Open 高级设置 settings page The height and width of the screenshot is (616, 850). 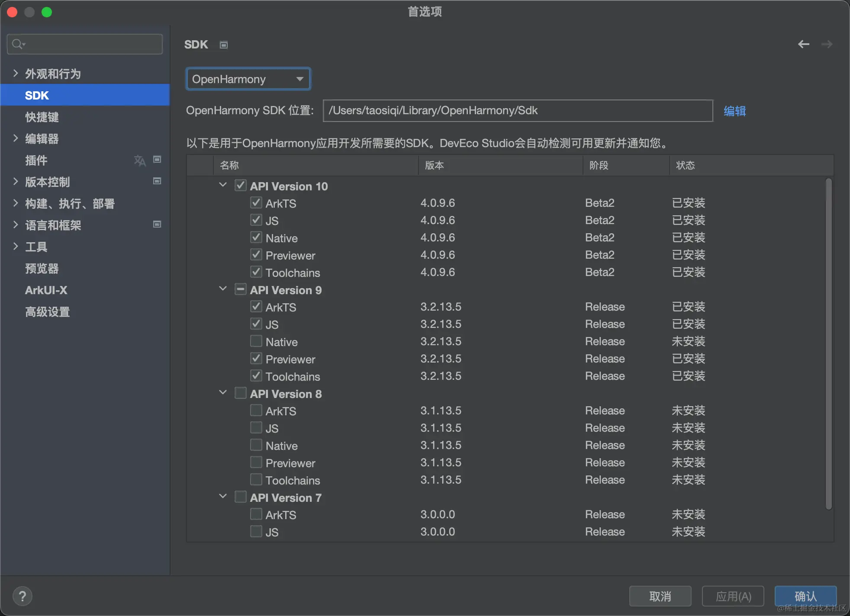coord(48,312)
